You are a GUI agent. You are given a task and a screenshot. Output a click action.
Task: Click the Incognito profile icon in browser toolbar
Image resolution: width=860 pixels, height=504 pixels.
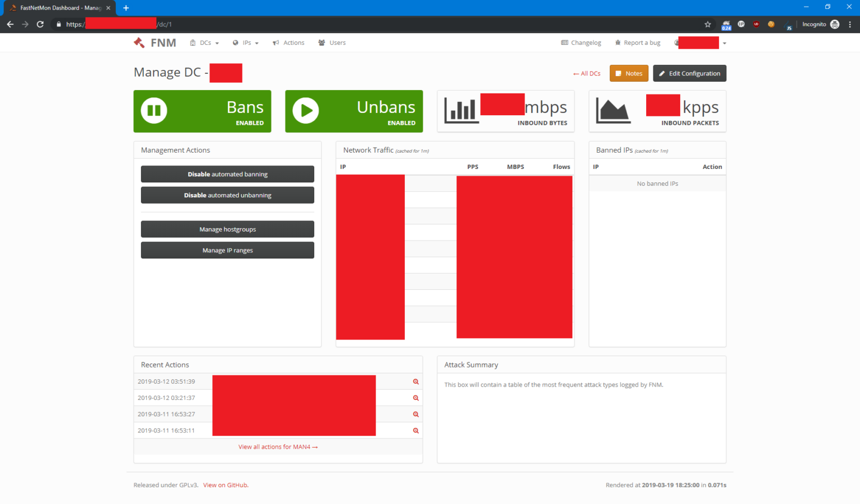pyautogui.click(x=835, y=24)
